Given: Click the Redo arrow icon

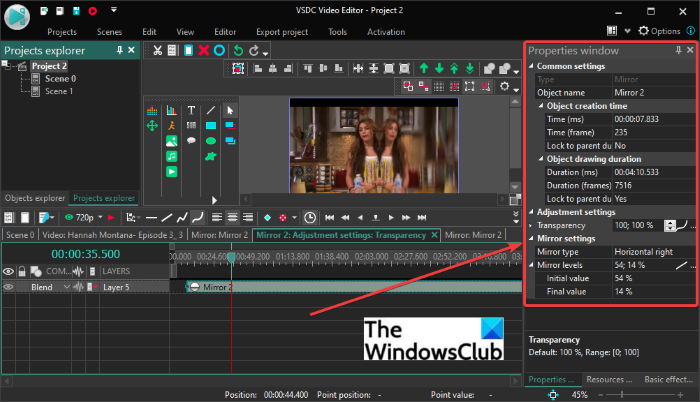Looking at the screenshot, I should click(254, 50).
